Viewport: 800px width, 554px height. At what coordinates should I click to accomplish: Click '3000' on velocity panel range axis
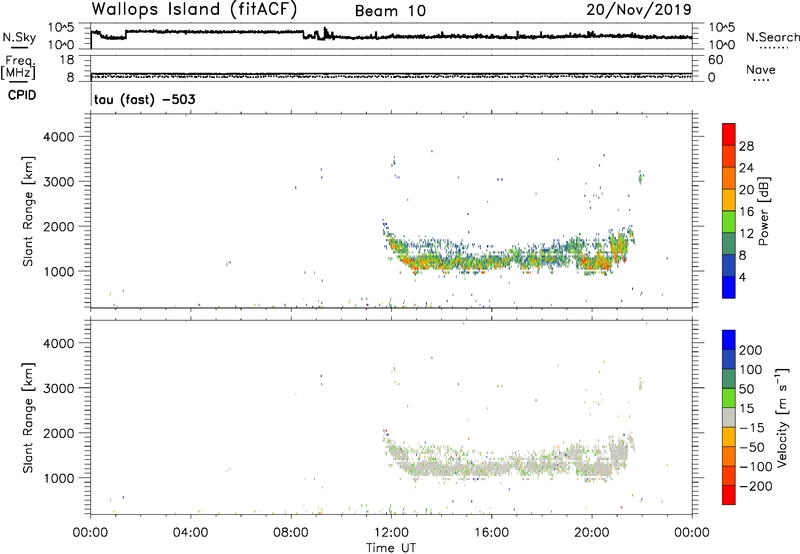tap(59, 388)
